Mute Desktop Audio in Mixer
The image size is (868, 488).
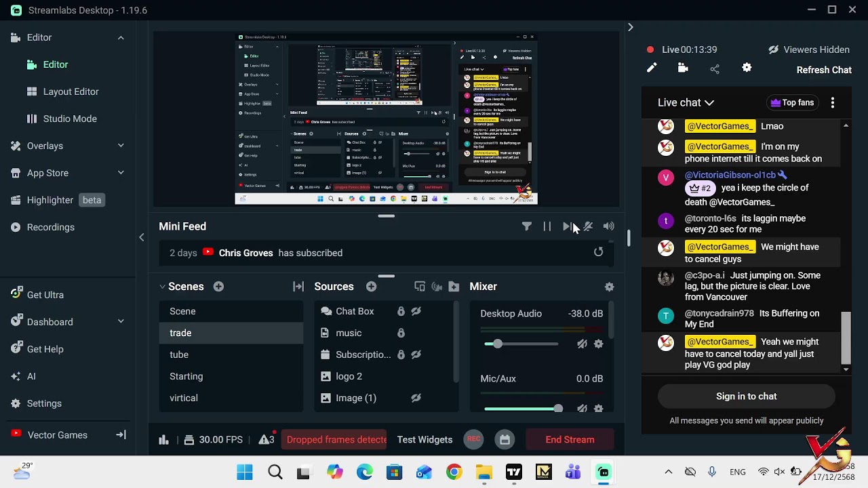tap(582, 344)
